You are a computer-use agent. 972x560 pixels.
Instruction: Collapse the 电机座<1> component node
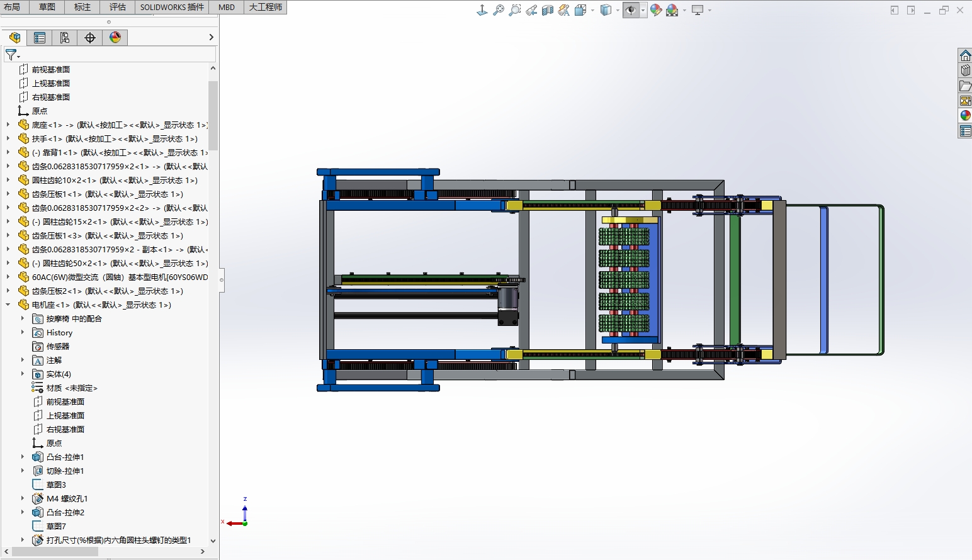8,305
